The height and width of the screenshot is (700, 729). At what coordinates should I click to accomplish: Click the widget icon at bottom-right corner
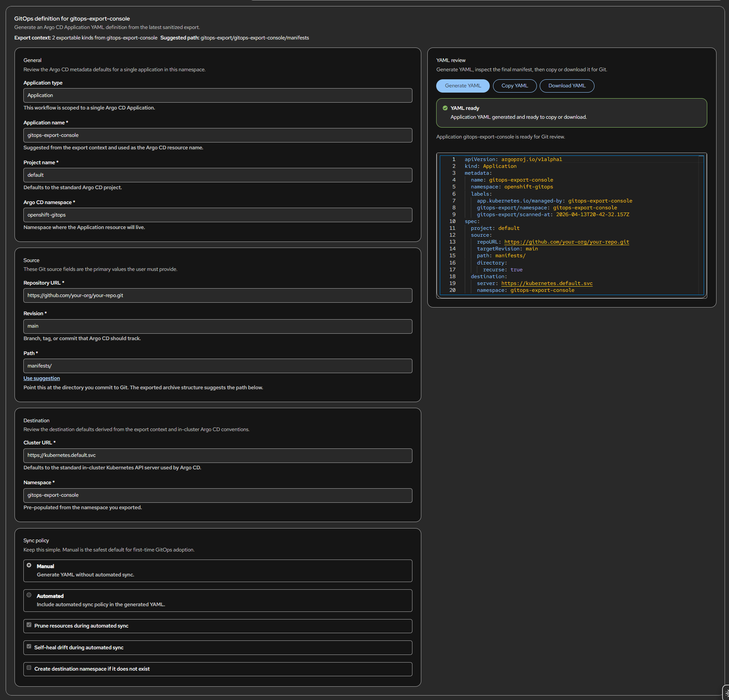tap(726, 693)
